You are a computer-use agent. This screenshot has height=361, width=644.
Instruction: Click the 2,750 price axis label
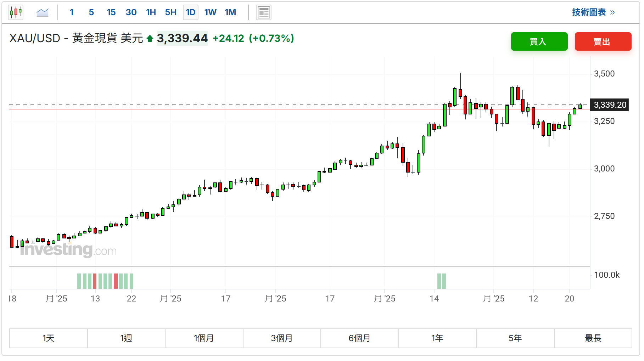click(x=604, y=216)
